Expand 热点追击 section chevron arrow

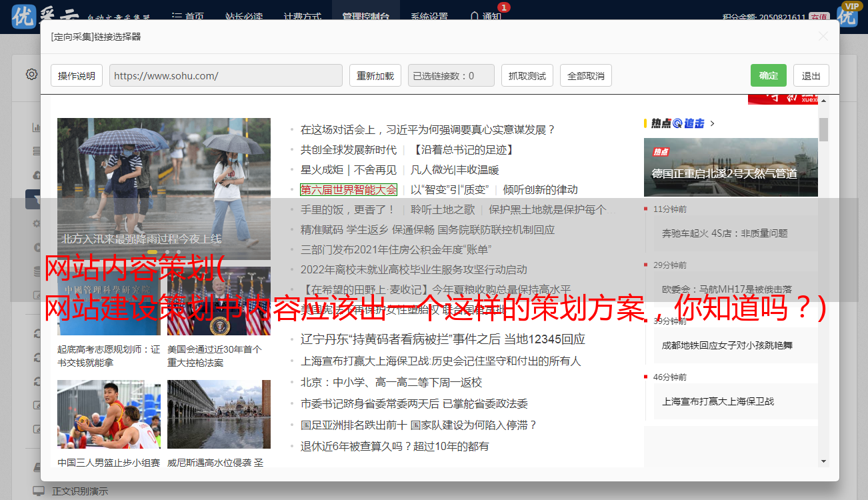point(713,123)
